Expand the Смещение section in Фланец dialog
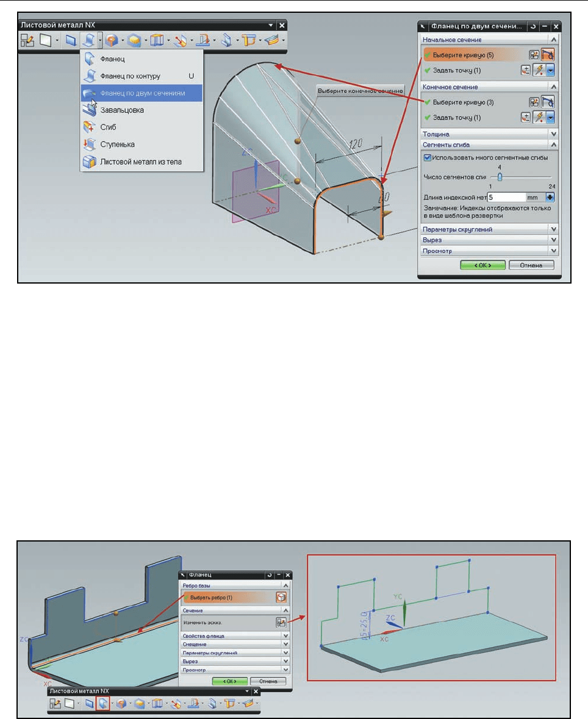The image size is (588, 719). coord(285,644)
